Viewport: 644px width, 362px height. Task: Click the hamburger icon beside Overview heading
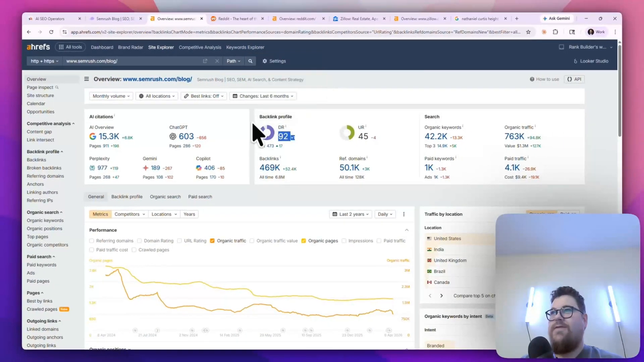coord(86,79)
